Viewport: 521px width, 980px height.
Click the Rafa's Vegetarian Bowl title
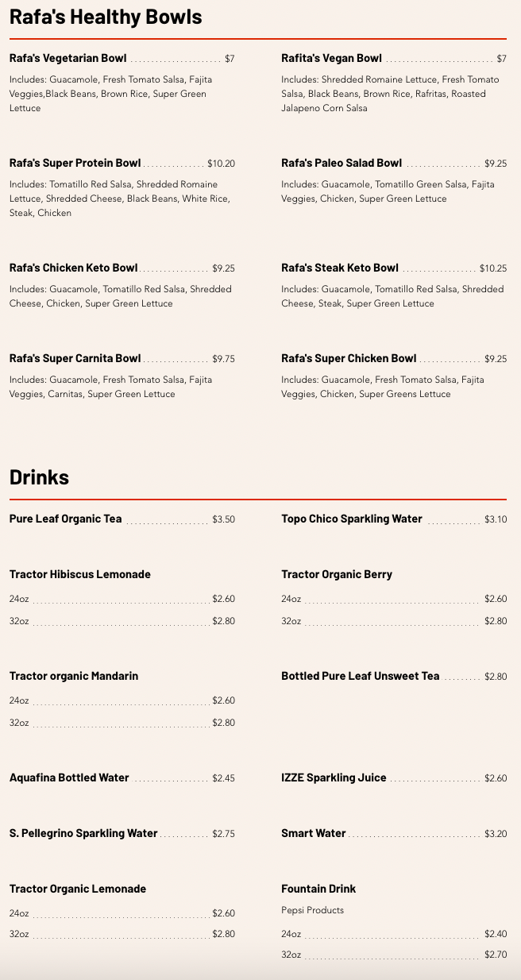click(68, 58)
